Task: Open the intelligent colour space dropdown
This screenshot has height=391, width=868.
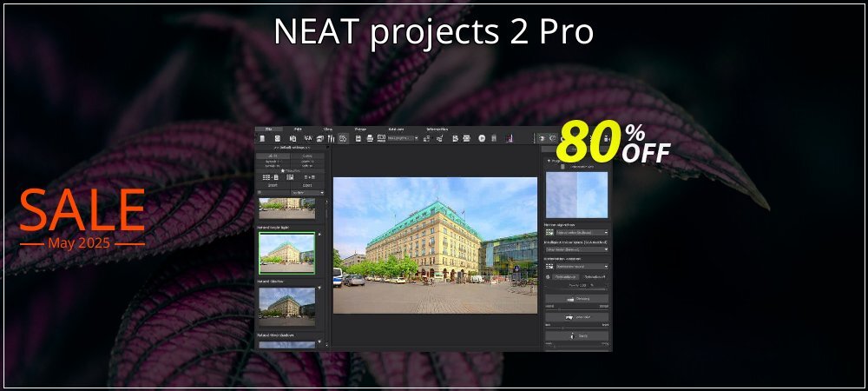Action: click(x=576, y=249)
